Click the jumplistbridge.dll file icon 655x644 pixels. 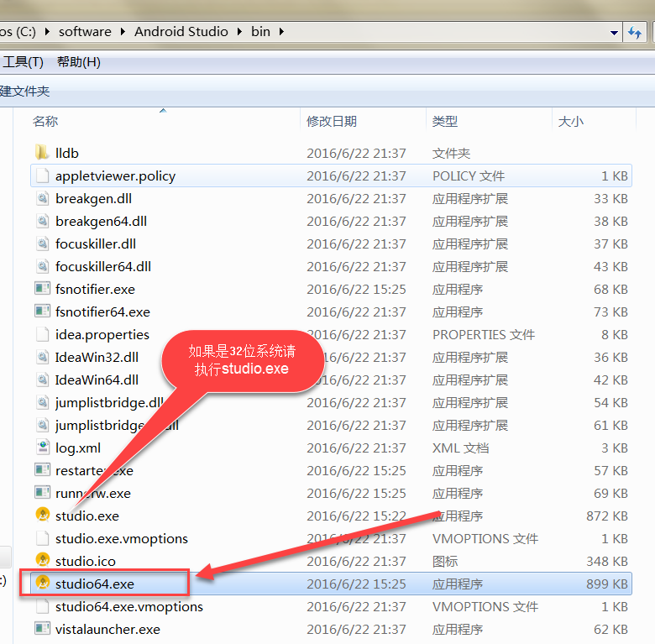click(42, 402)
